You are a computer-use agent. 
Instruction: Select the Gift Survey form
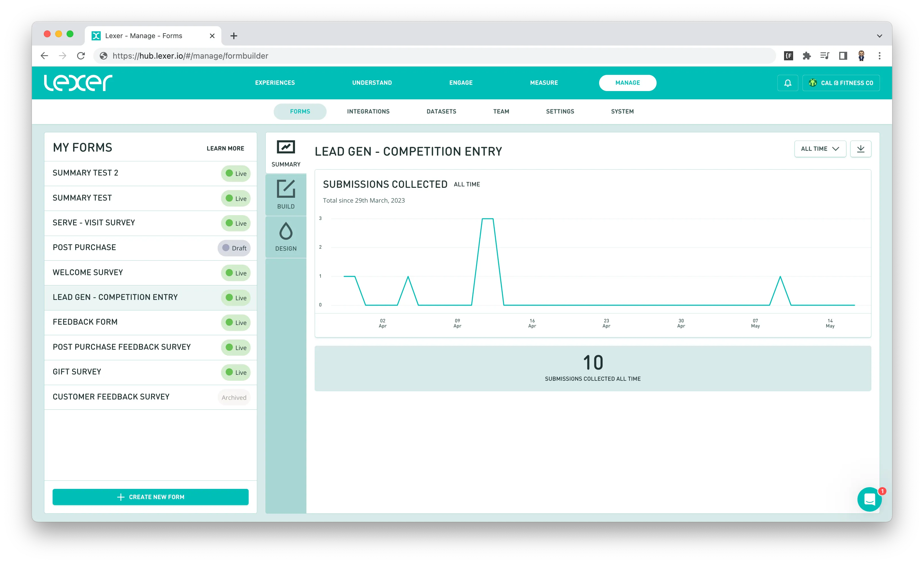pyautogui.click(x=77, y=372)
